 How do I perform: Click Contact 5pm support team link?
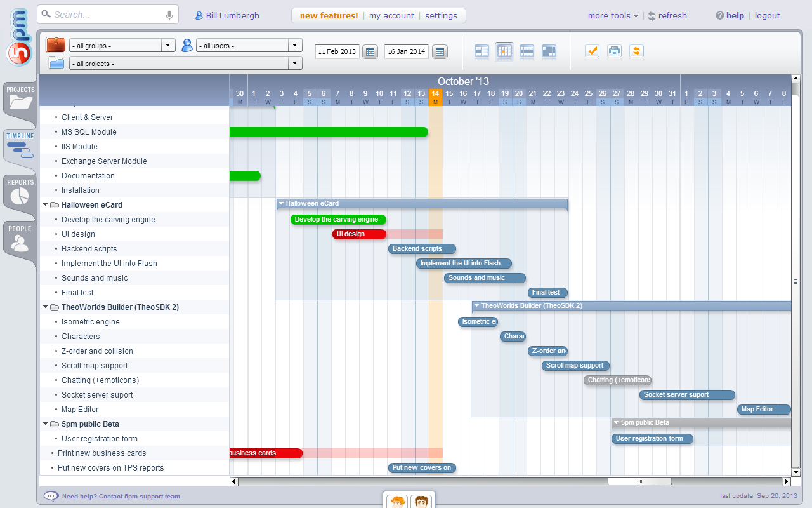point(140,497)
